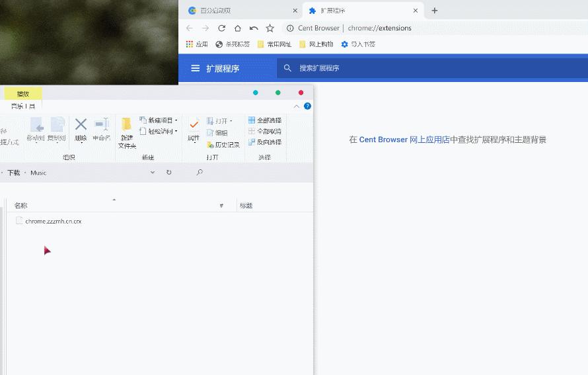Sort by the 名称 column header
The image size is (588, 375).
coord(21,205)
